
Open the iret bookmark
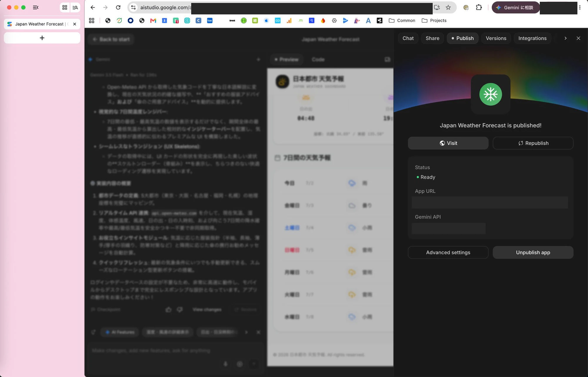(232, 21)
